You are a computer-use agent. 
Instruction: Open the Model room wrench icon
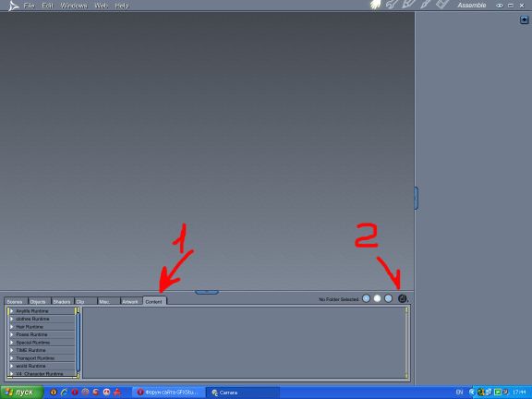point(392,5)
